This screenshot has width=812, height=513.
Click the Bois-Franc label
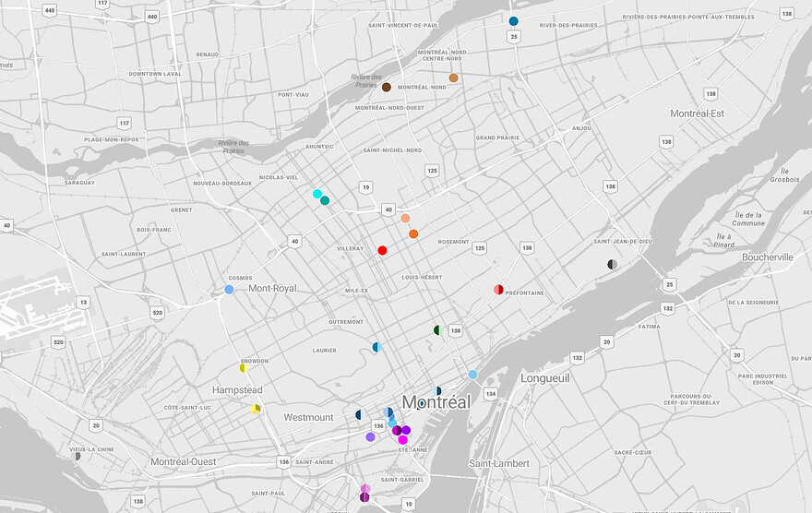point(154,230)
